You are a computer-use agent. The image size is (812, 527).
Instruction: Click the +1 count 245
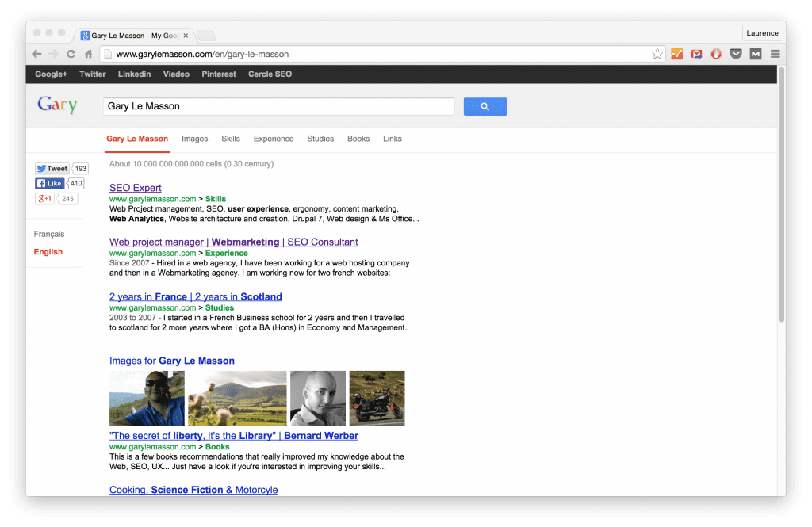(68, 199)
